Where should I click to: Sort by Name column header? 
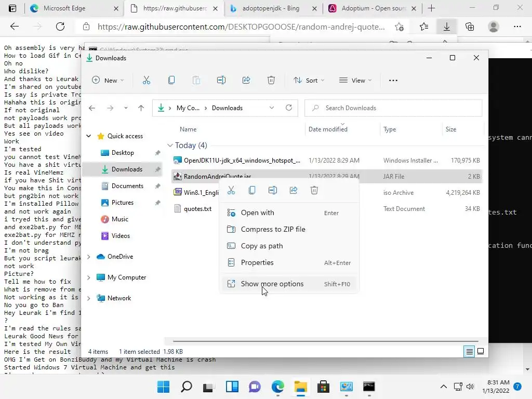coord(188,129)
